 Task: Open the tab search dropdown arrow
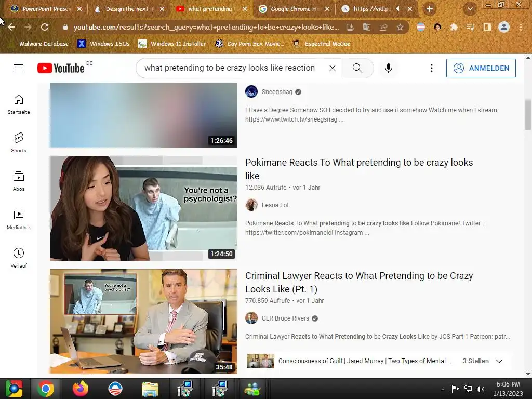(x=470, y=9)
